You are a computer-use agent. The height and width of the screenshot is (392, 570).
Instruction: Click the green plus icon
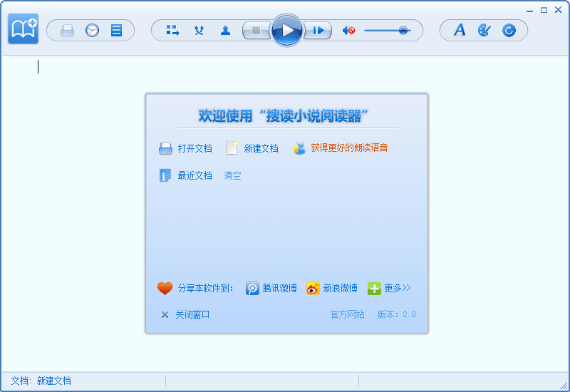pos(374,289)
